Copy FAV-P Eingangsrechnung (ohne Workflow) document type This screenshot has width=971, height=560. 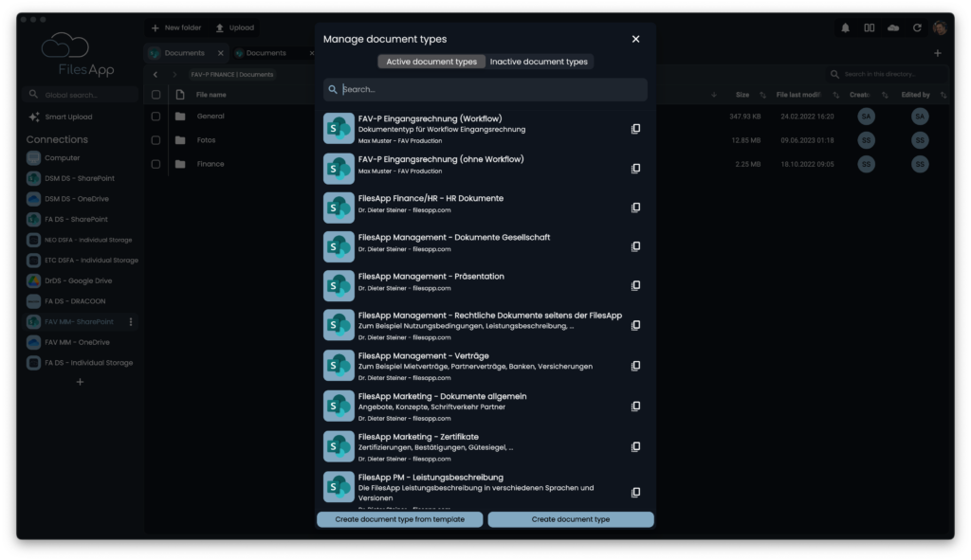(x=635, y=169)
